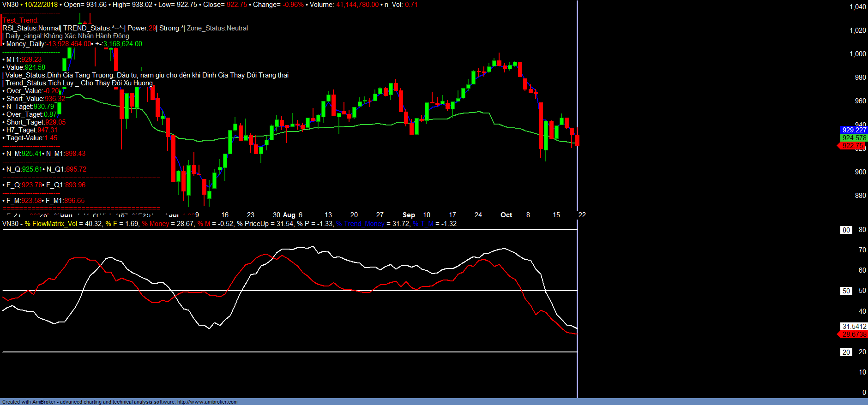Select the Oct label on date axis
The width and height of the screenshot is (868, 405).
506,215
